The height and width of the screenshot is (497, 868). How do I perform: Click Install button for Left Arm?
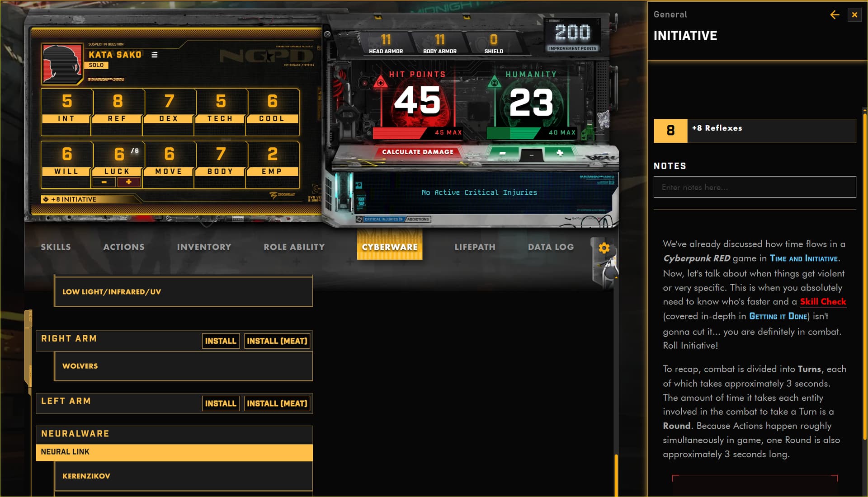click(221, 403)
